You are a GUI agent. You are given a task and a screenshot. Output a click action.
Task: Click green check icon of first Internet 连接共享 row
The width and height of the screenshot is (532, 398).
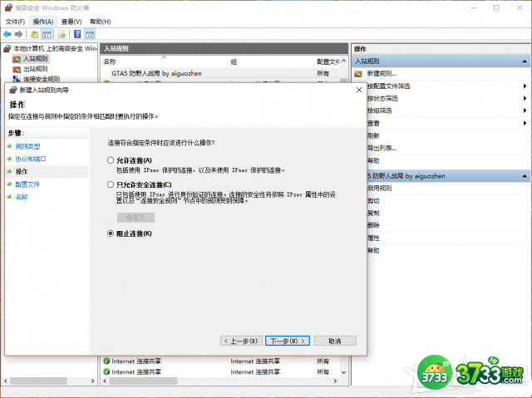(x=106, y=361)
